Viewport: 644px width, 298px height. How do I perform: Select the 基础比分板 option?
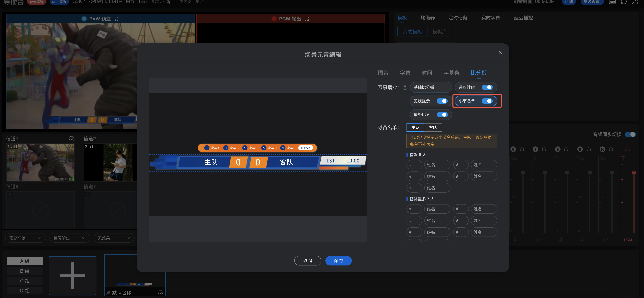(431, 87)
